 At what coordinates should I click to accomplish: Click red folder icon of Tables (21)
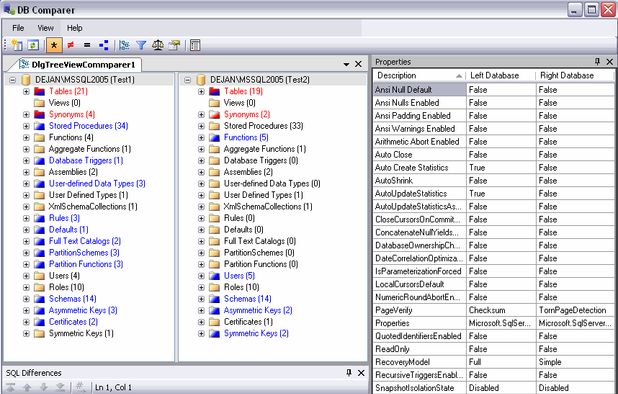click(x=39, y=91)
